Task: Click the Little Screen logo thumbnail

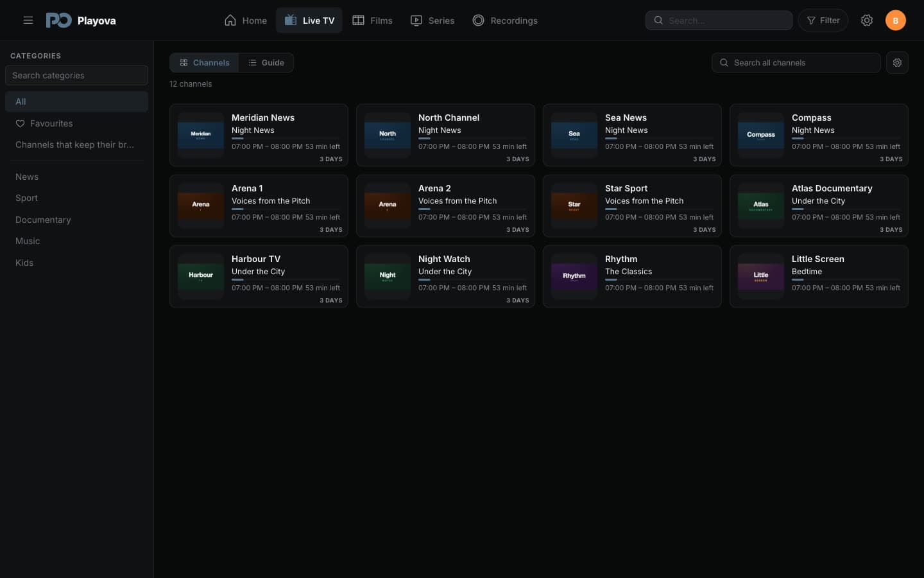Action: (761, 276)
